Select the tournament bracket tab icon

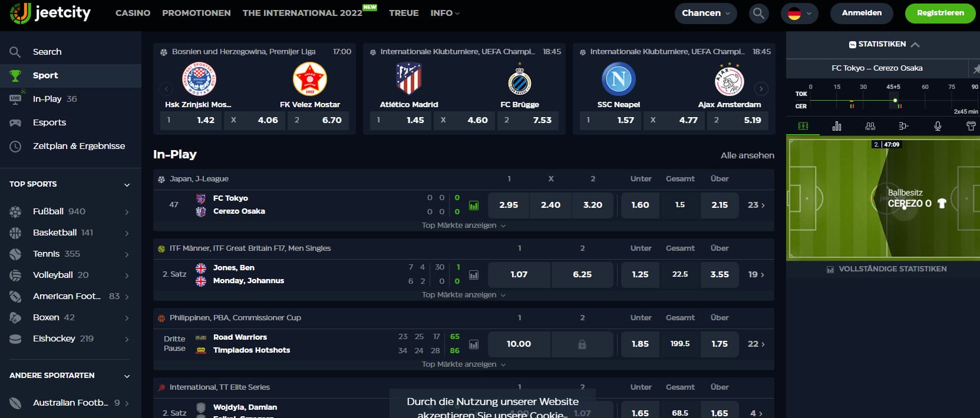[904, 126]
